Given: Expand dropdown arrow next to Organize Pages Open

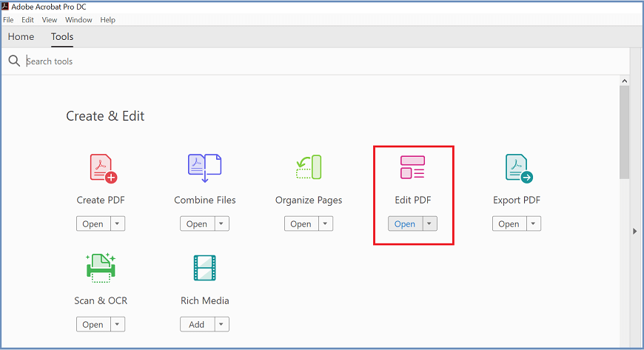Looking at the screenshot, I should click(x=326, y=224).
